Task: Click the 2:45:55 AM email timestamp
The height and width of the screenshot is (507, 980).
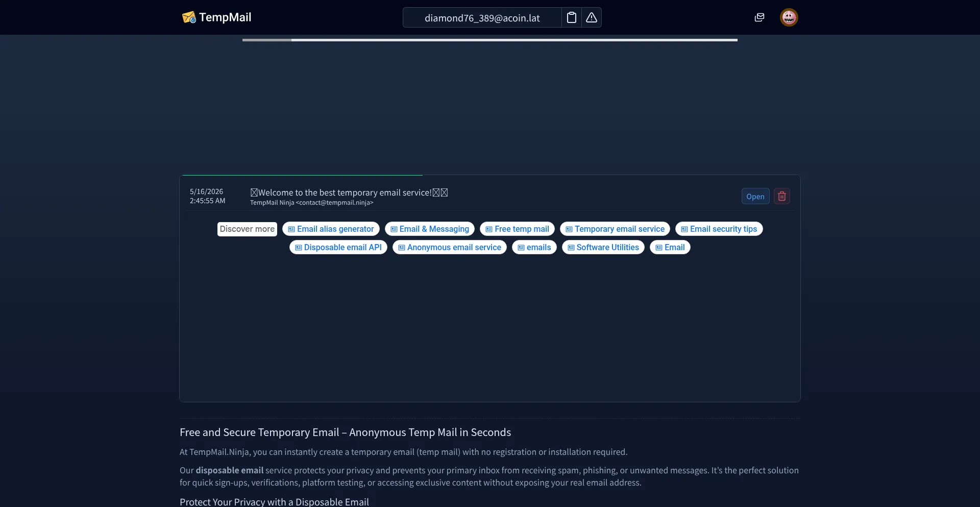Action: (207, 201)
